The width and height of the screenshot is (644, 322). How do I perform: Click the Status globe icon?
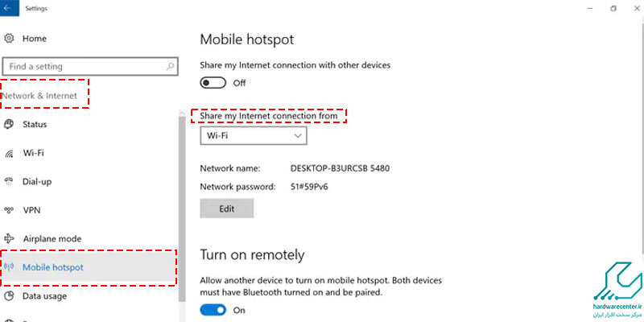click(10, 124)
